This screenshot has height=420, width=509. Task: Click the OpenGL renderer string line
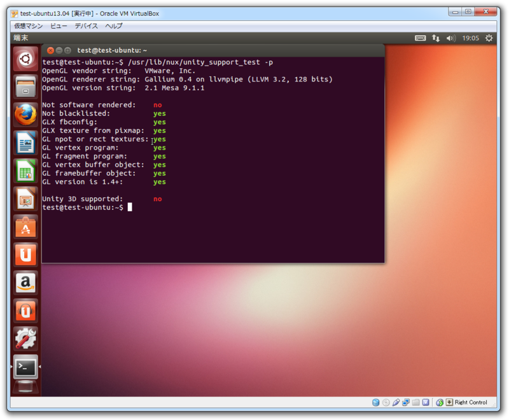click(187, 79)
